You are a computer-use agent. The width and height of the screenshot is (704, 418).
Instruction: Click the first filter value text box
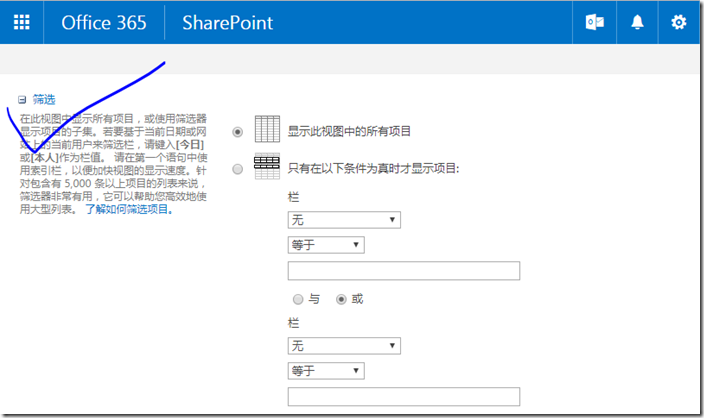click(404, 271)
